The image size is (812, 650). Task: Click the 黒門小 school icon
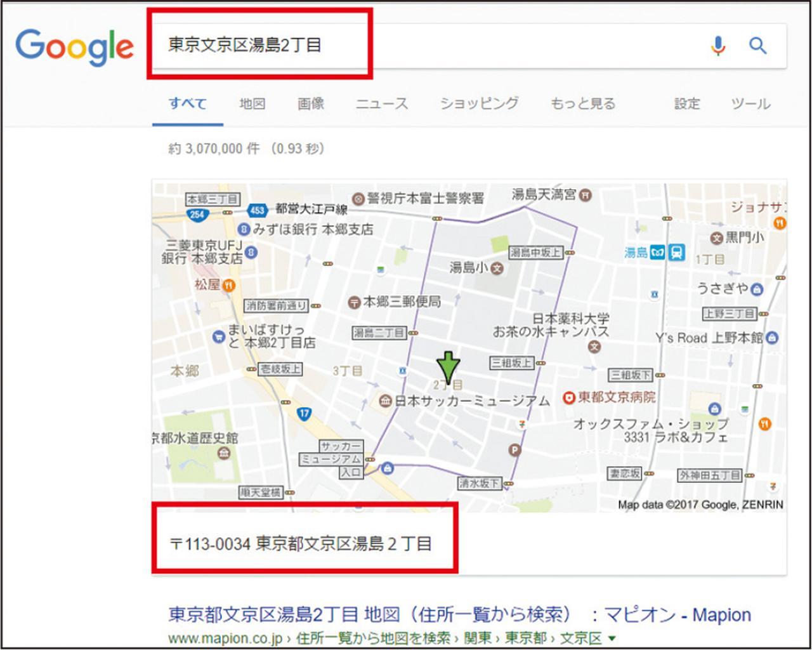click(x=716, y=238)
